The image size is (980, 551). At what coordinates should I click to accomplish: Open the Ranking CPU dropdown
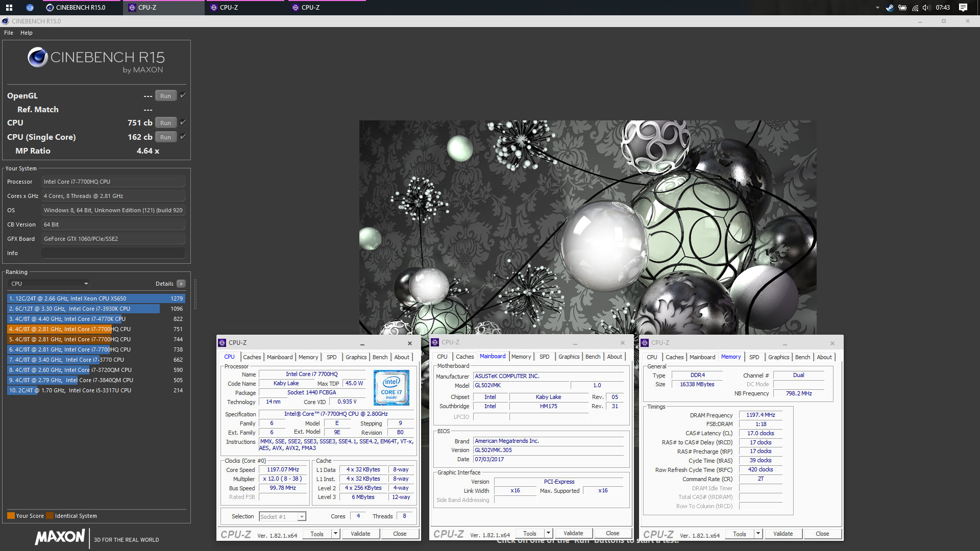coord(50,284)
